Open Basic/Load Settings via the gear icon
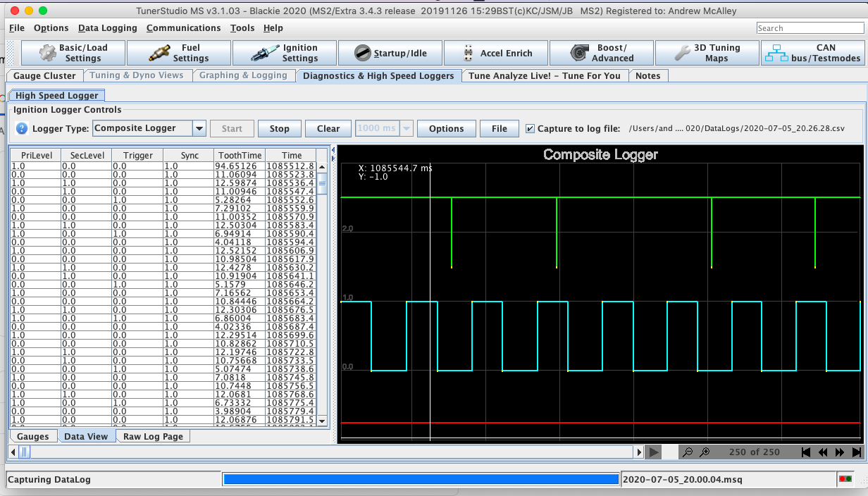This screenshot has height=496, width=868. (x=48, y=53)
